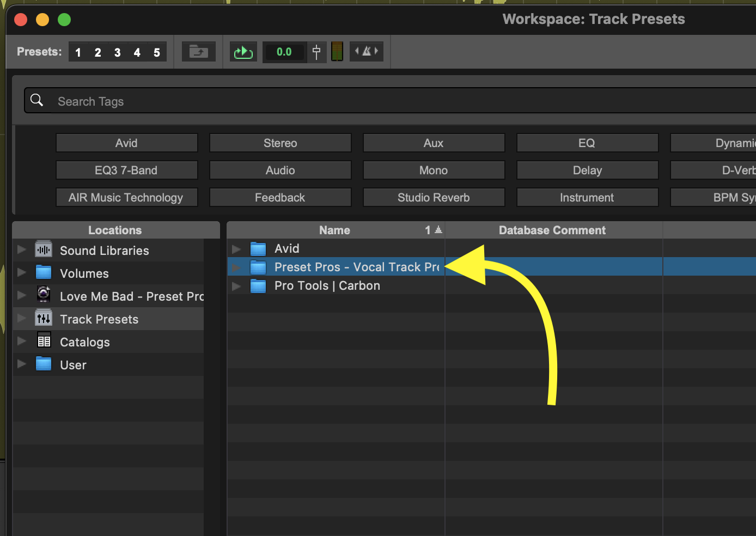Select the Instrument tag
Screen dimensions: 756x536
pos(587,197)
